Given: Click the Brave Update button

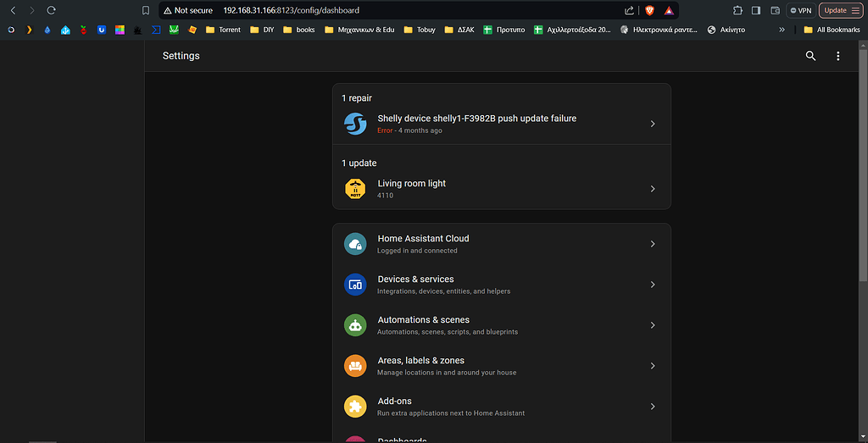Looking at the screenshot, I should [841, 10].
